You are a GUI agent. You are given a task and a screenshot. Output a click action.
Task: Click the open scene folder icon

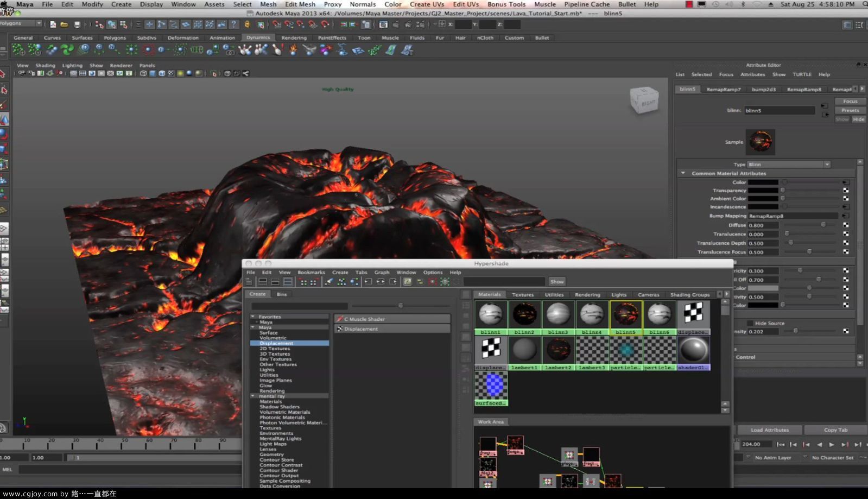click(x=64, y=24)
